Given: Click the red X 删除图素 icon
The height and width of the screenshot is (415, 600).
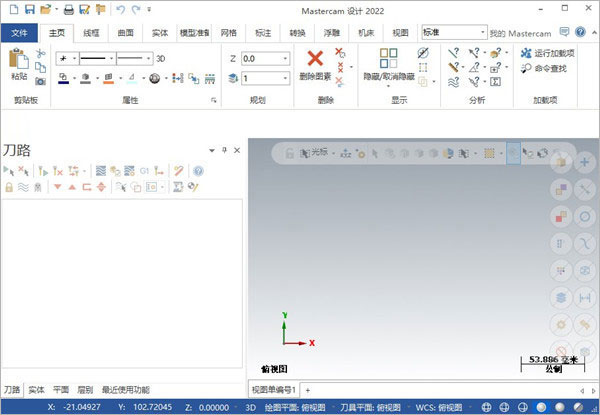Looking at the screenshot, I should [x=315, y=59].
